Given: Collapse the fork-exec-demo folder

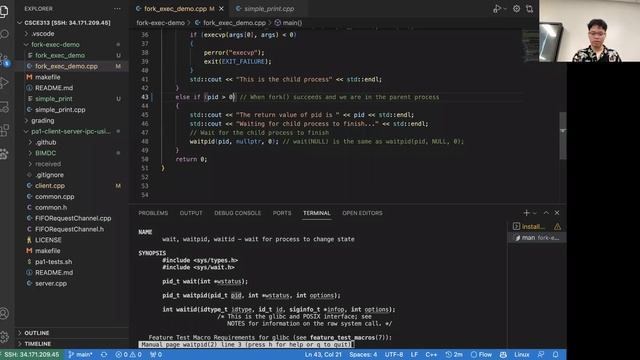Looking at the screenshot, I should [71, 44].
